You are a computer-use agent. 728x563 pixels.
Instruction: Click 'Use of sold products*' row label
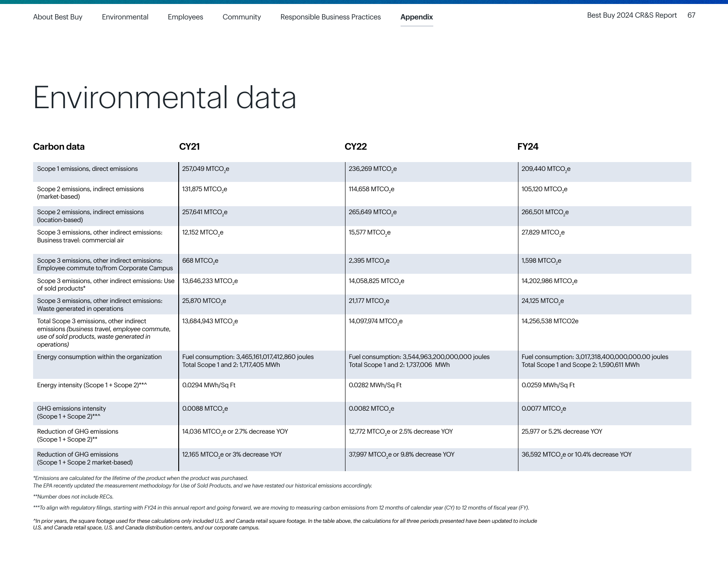[106, 284]
